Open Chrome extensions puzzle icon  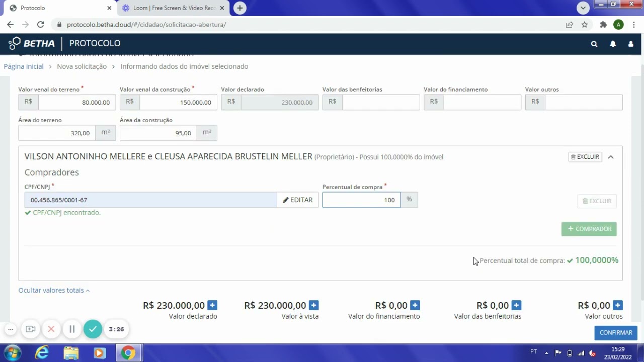pyautogui.click(x=603, y=24)
